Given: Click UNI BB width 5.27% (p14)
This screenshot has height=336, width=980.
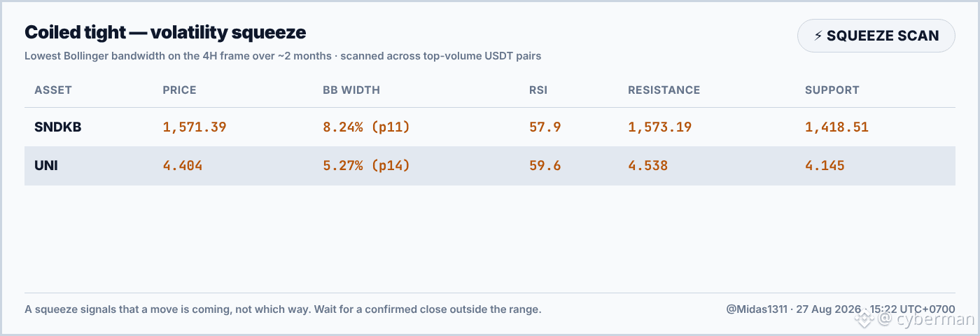Looking at the screenshot, I should [366, 166].
